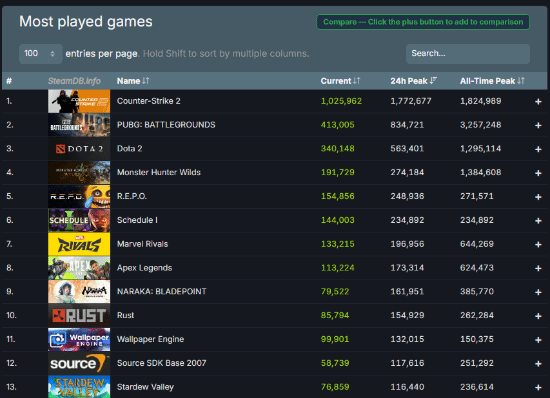This screenshot has height=398, width=550.
Task: Sort table by Current players column
Action: [x=340, y=81]
